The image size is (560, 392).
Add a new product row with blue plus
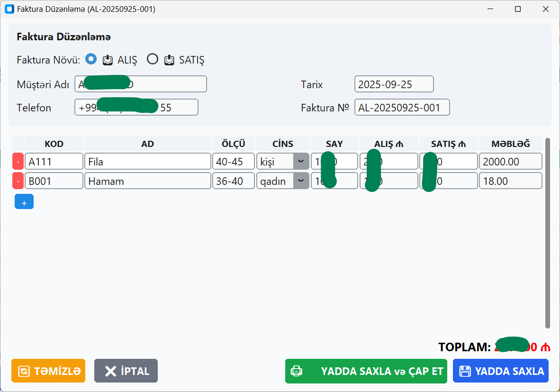pyautogui.click(x=24, y=201)
